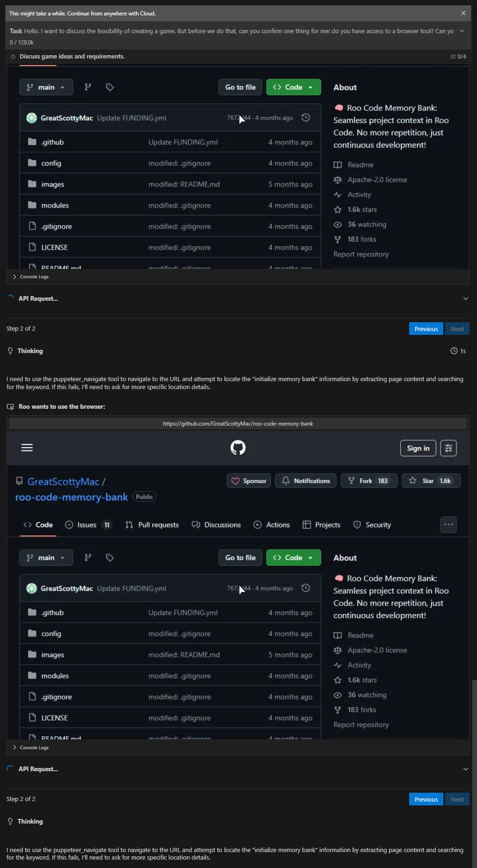Open the .github folder in the lower preview
The width and height of the screenshot is (477, 868).
(x=52, y=613)
